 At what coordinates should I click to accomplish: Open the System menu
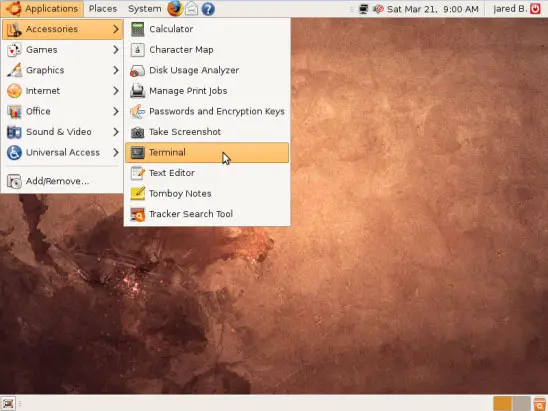click(x=145, y=9)
